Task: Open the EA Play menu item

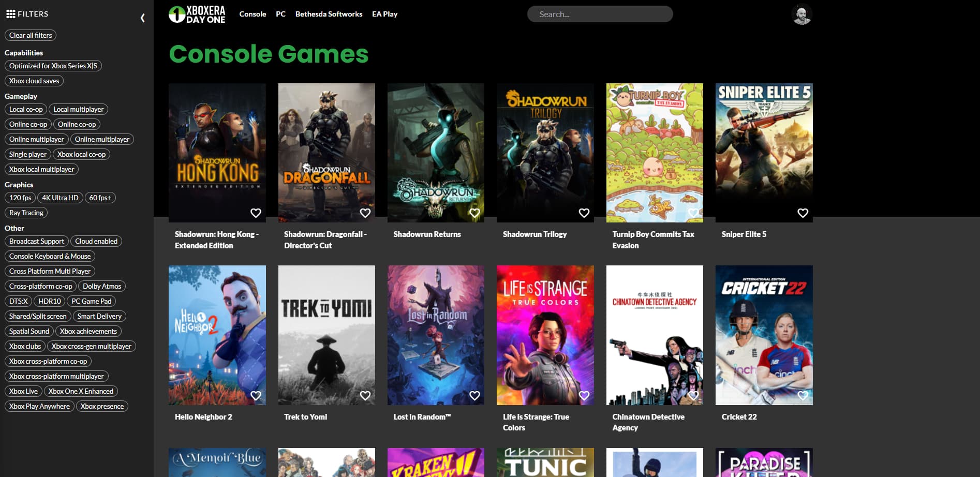Action: (x=384, y=14)
